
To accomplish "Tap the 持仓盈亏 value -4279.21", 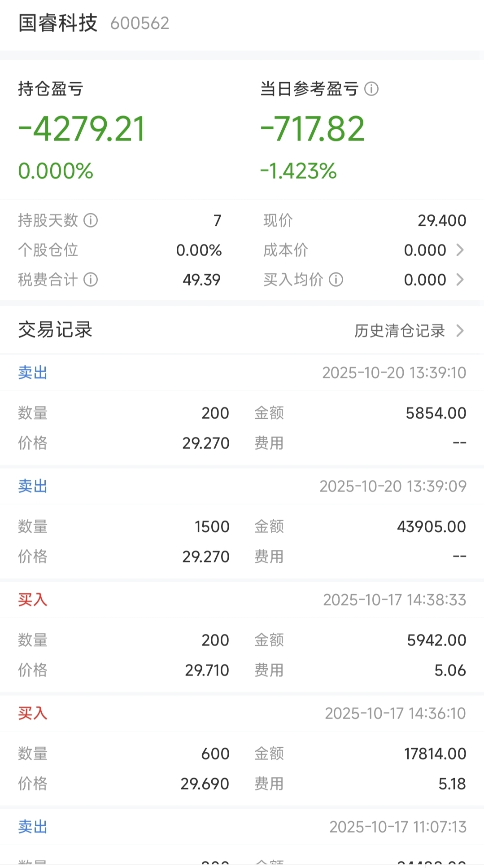I will point(82,129).
